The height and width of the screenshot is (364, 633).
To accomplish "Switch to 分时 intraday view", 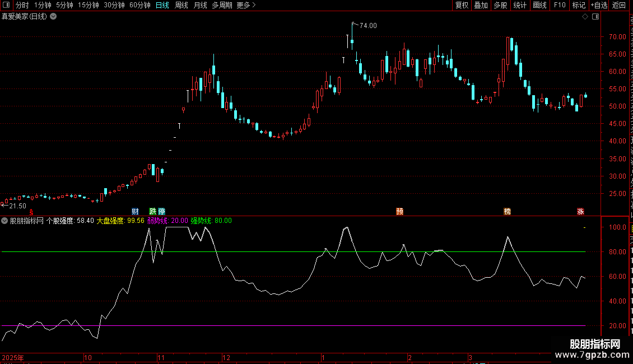I will (22, 5).
